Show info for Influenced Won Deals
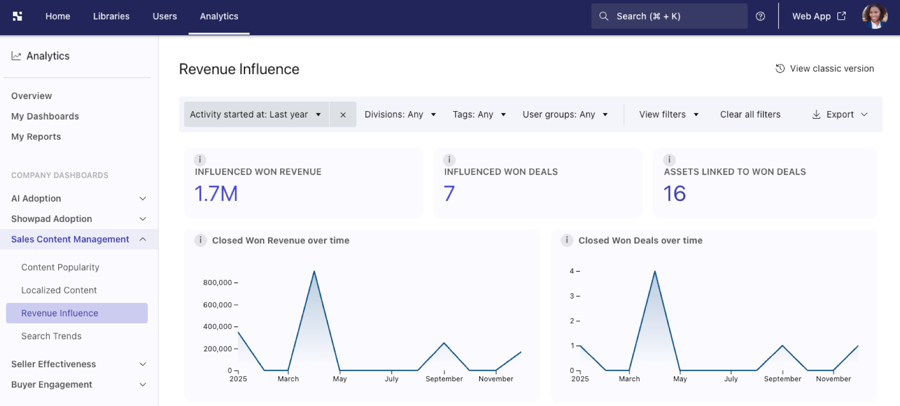 (x=449, y=160)
